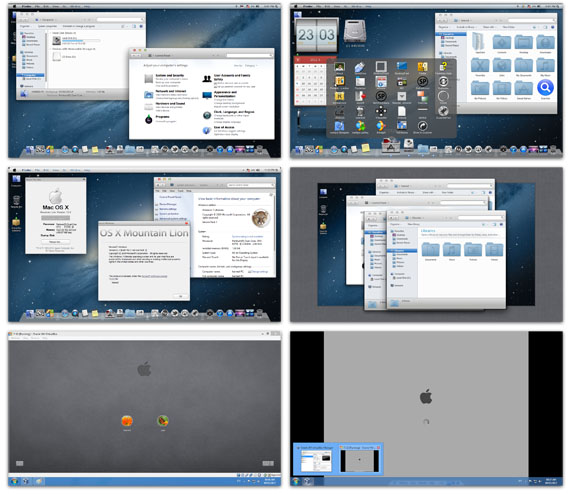Open Appearance and Personalization monitor icon
This screenshot has width=570, height=494.
coord(207,96)
